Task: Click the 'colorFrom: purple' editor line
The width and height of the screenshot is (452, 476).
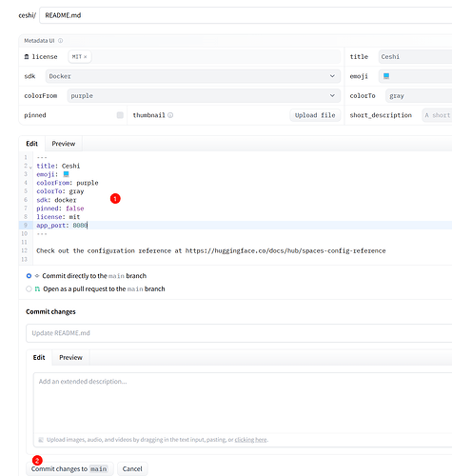Action: pos(68,183)
